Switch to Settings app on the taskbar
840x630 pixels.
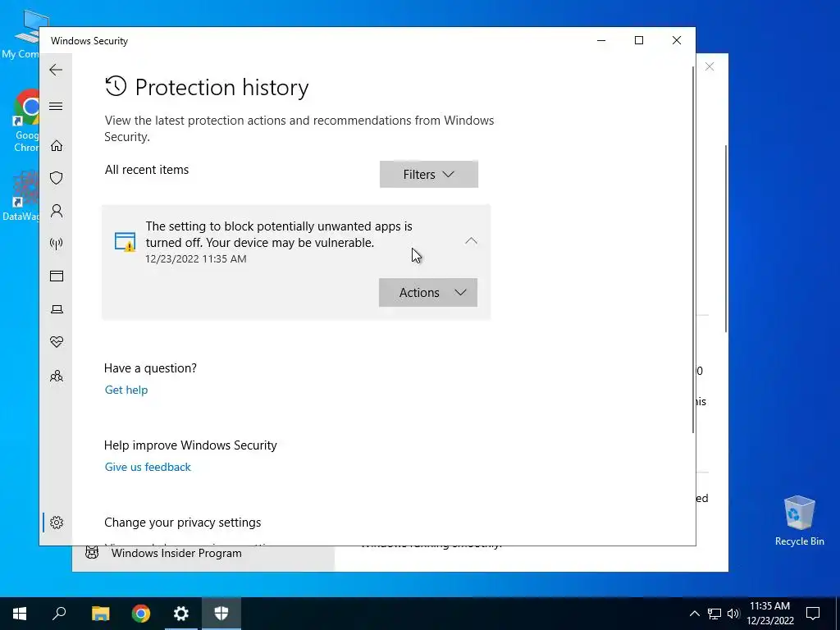(x=181, y=614)
